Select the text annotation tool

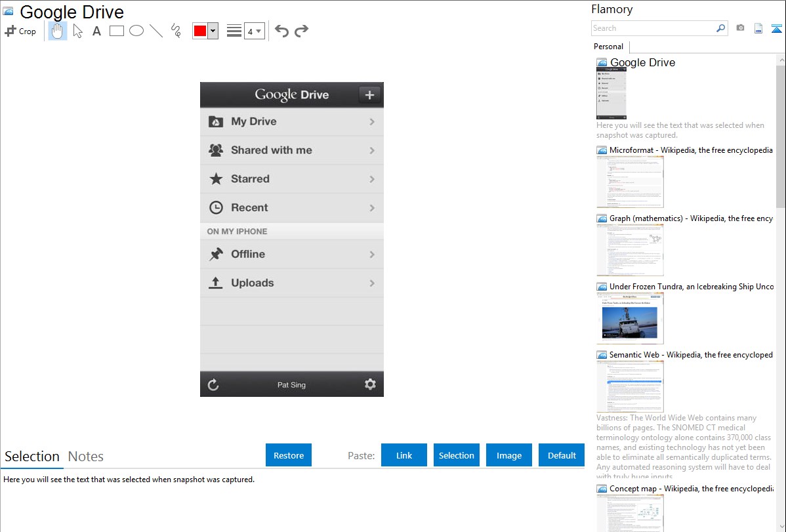pos(96,31)
